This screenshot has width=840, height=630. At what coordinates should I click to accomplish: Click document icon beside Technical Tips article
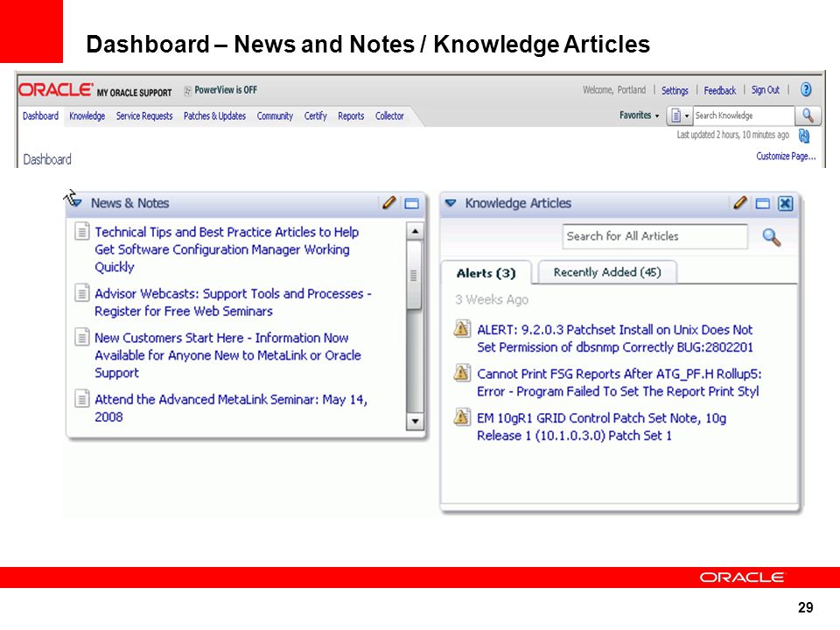click(82, 231)
